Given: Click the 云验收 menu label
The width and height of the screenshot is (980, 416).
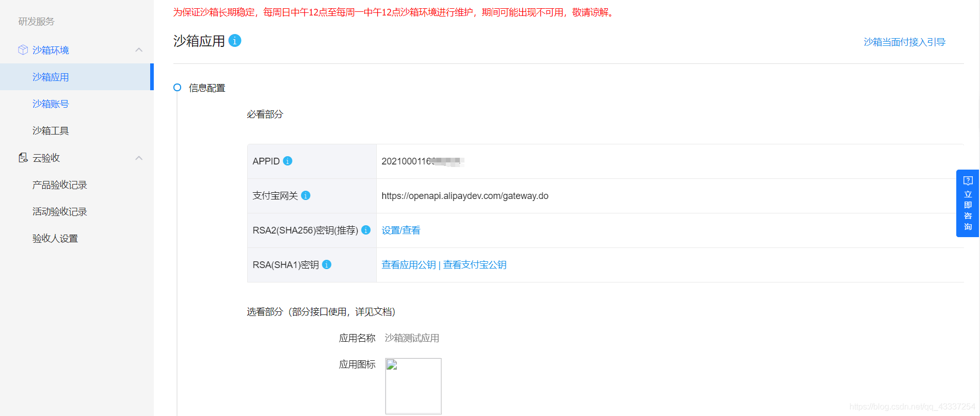Looking at the screenshot, I should (46, 158).
